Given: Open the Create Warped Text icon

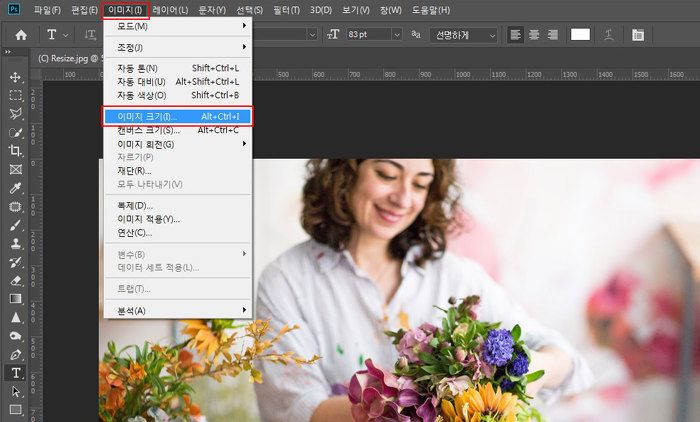Looking at the screenshot, I should [608, 35].
